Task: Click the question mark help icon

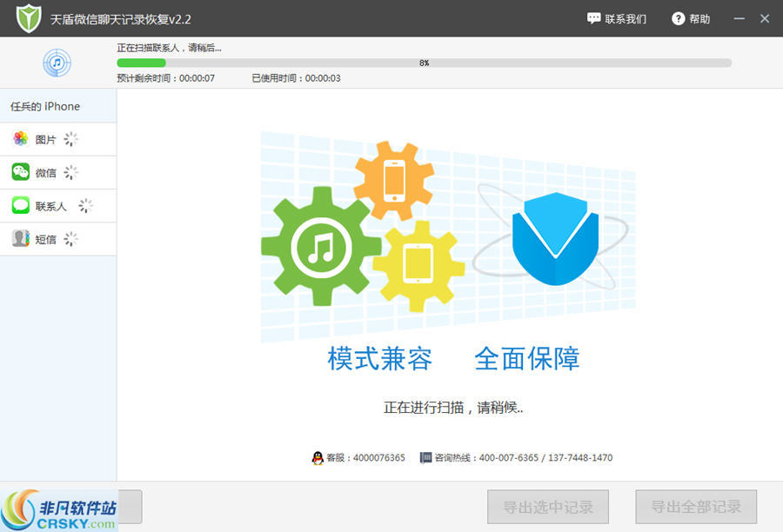Action: click(x=677, y=17)
